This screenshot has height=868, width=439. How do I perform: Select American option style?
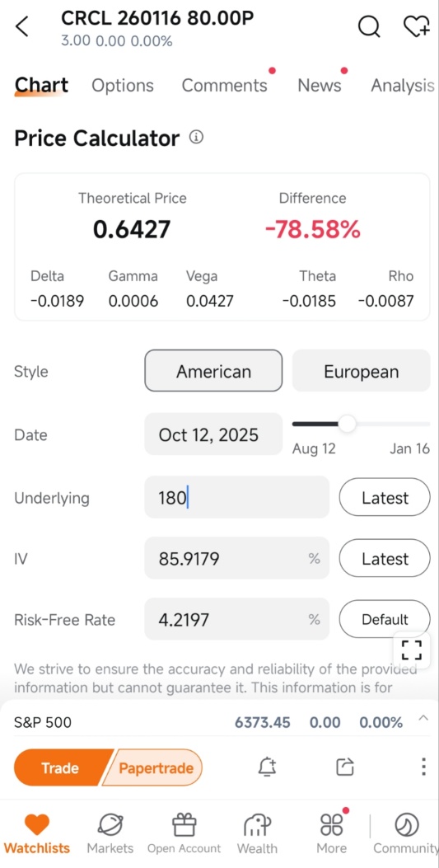[213, 371]
